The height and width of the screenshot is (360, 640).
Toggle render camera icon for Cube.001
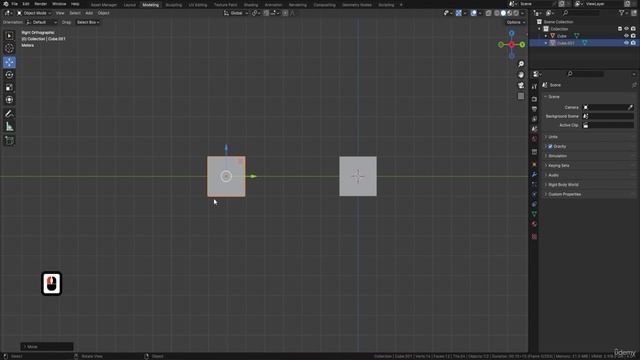pos(633,43)
